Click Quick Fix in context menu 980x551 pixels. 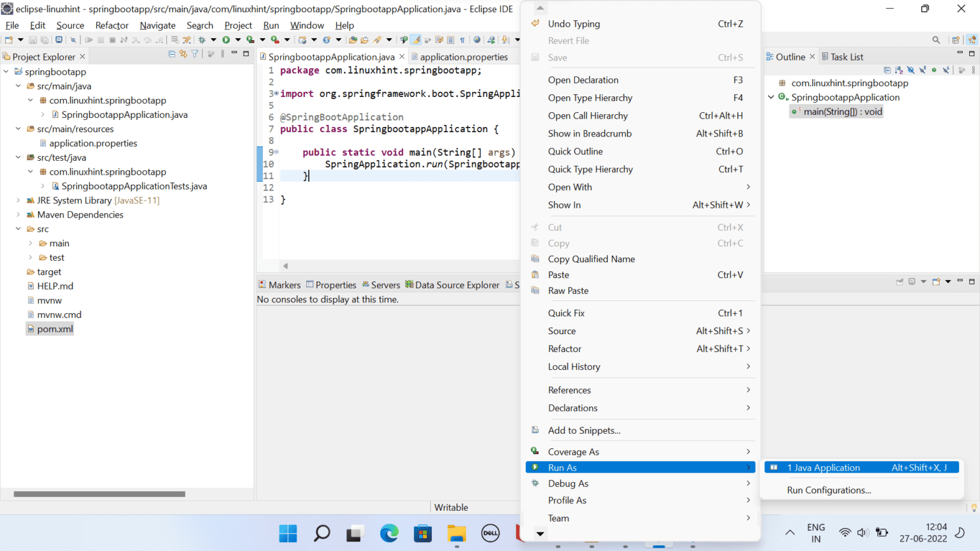coord(641,313)
